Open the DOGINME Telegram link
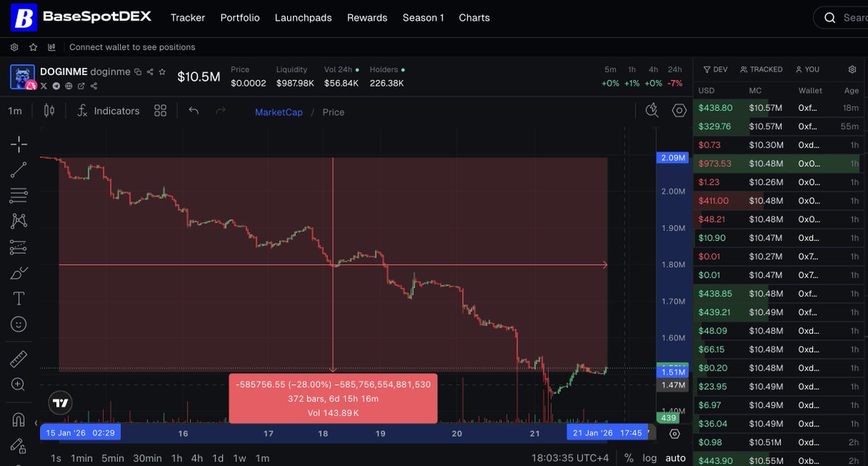Image resolution: width=868 pixels, height=466 pixels. pyautogui.click(x=56, y=86)
